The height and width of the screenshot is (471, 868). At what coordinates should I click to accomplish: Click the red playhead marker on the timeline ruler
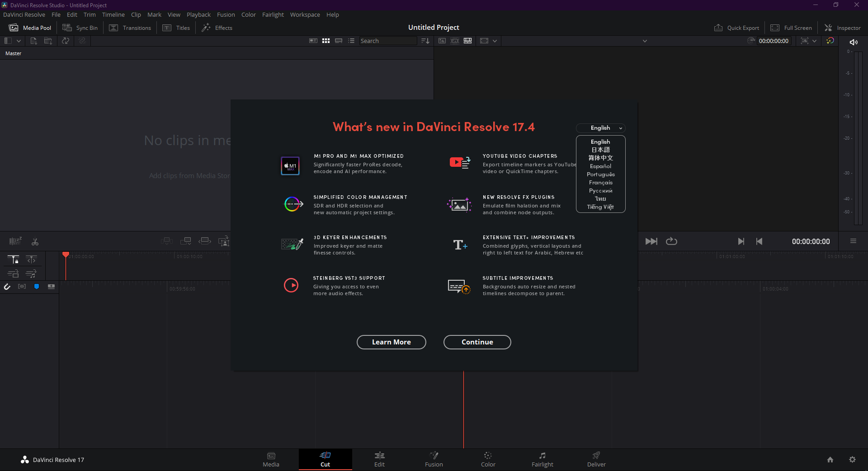[66, 255]
